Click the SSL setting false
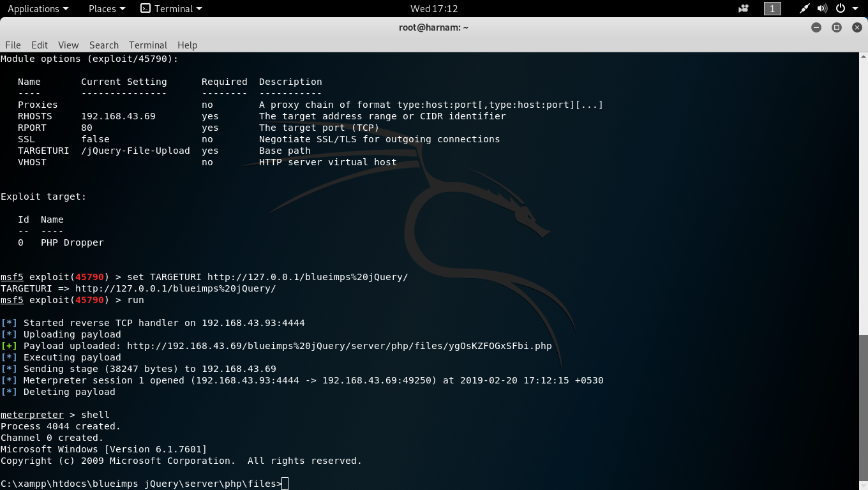The height and width of the screenshot is (490, 868). (x=95, y=139)
